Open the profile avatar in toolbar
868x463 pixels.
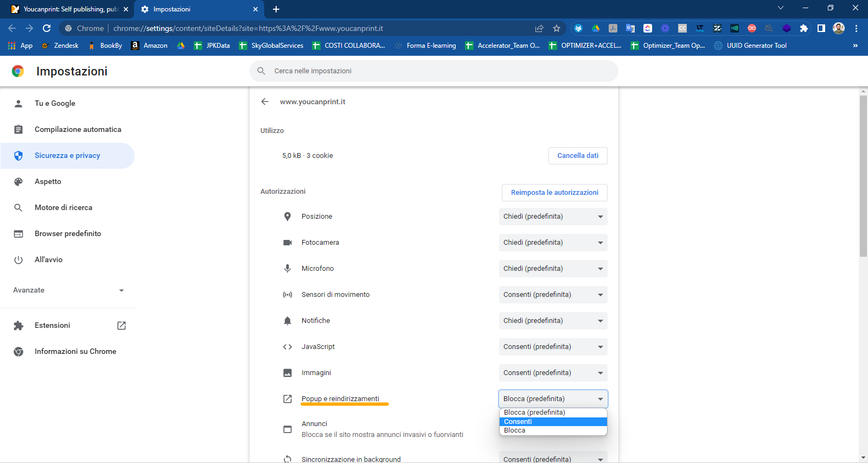(x=839, y=28)
